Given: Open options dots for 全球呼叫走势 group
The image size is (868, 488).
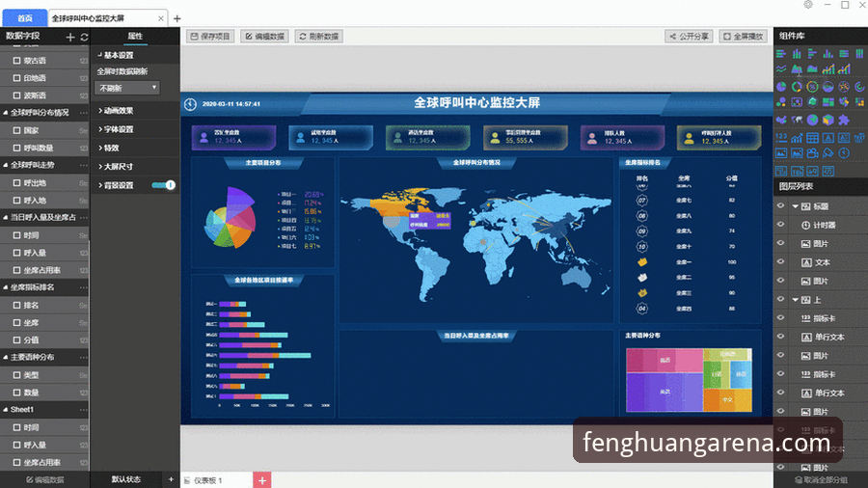Looking at the screenshot, I should tap(84, 165).
